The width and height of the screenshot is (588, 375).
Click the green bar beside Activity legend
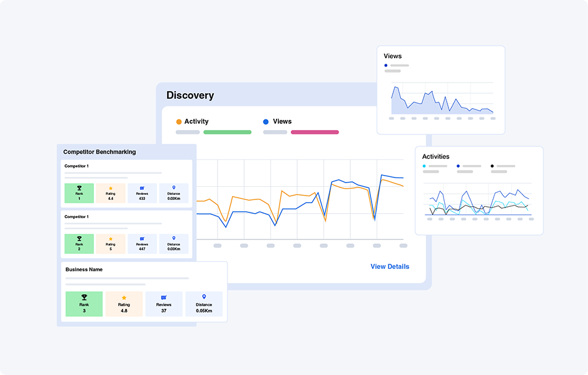[x=227, y=132]
